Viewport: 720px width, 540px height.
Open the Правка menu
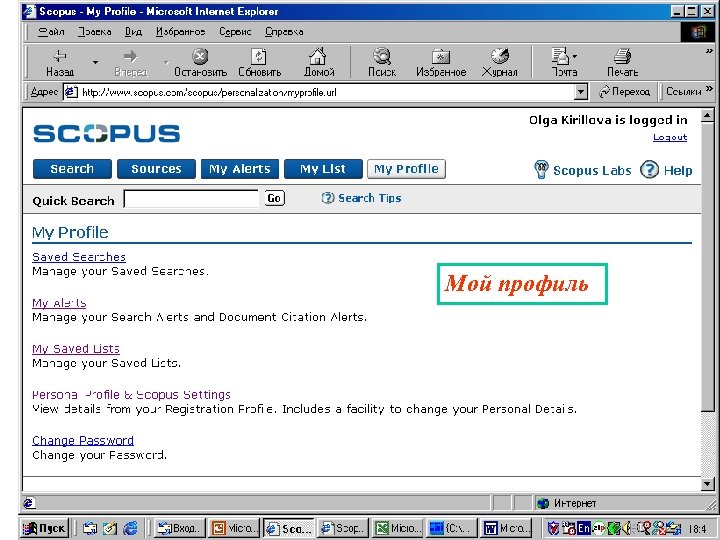(x=95, y=32)
